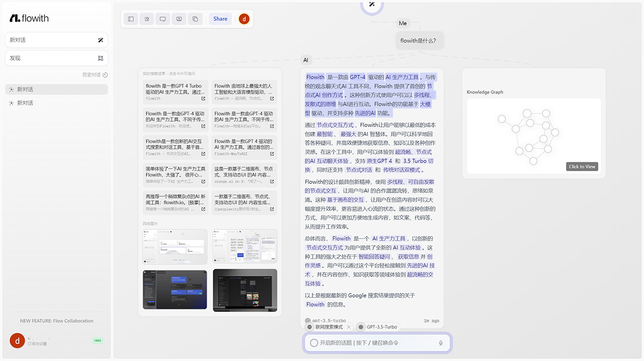Click the Share button
This screenshot has width=644, height=361.
[x=220, y=19]
